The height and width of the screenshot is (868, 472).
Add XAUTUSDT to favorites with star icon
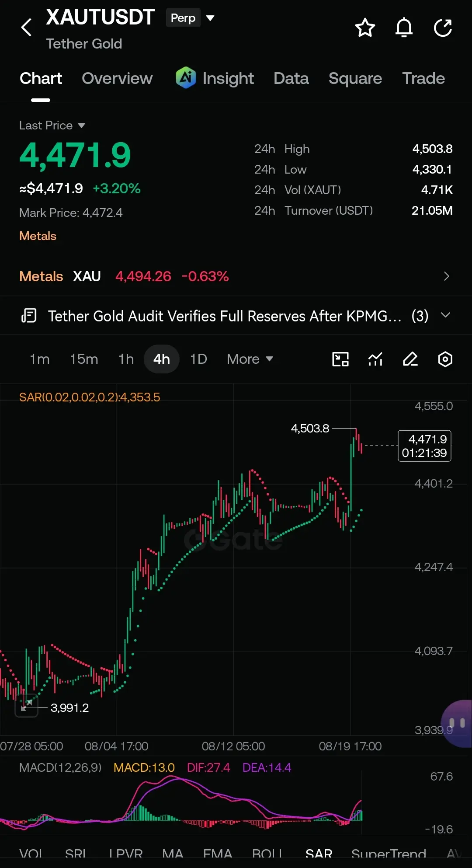[x=365, y=28]
